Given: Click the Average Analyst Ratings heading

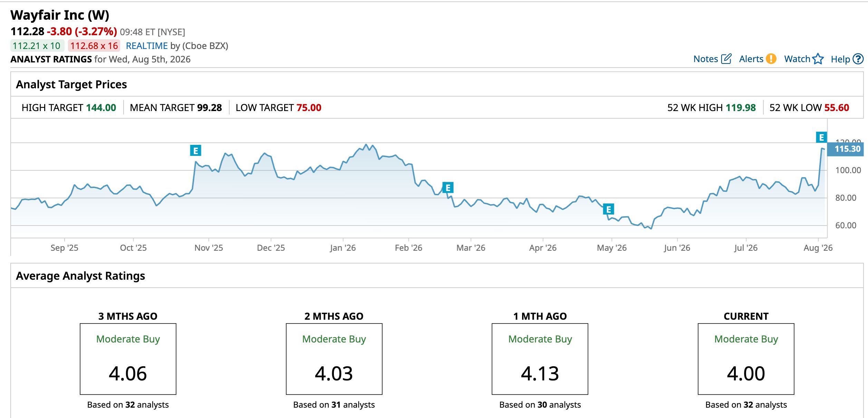Looking at the screenshot, I should click(x=80, y=276).
